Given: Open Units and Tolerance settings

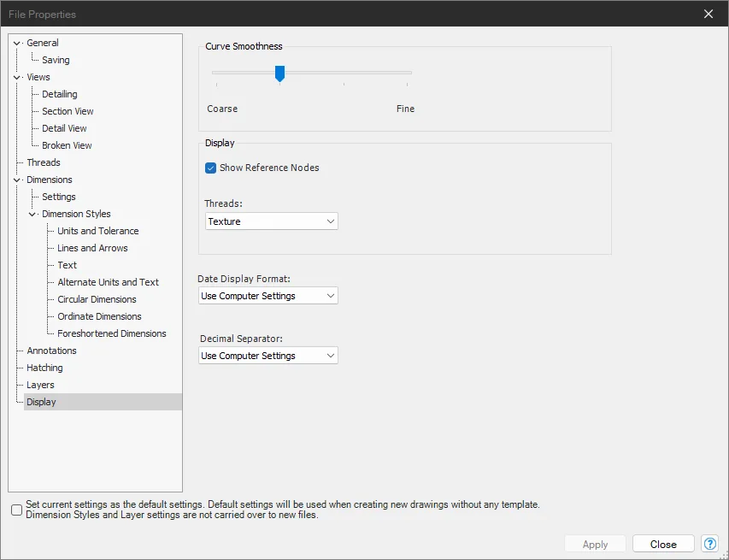Looking at the screenshot, I should [x=98, y=231].
